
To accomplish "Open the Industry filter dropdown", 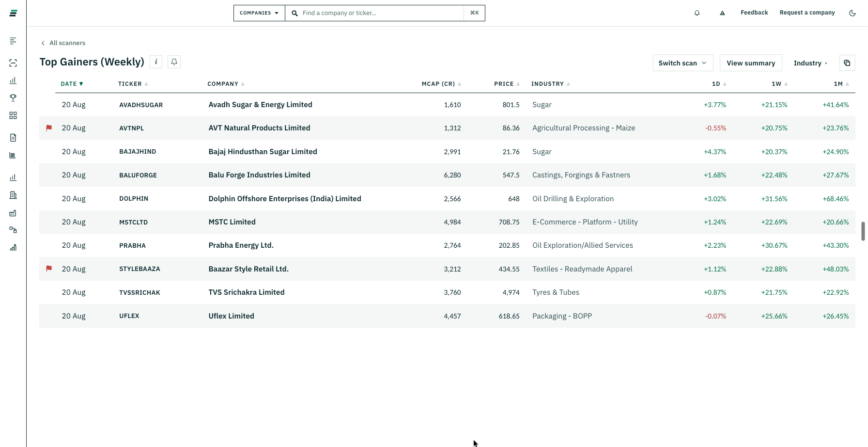I will coord(810,63).
